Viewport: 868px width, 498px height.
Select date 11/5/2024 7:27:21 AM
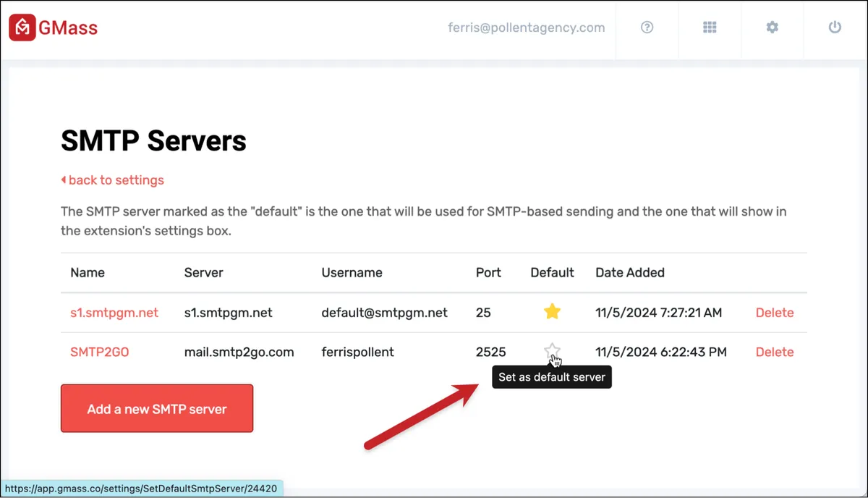pos(659,313)
